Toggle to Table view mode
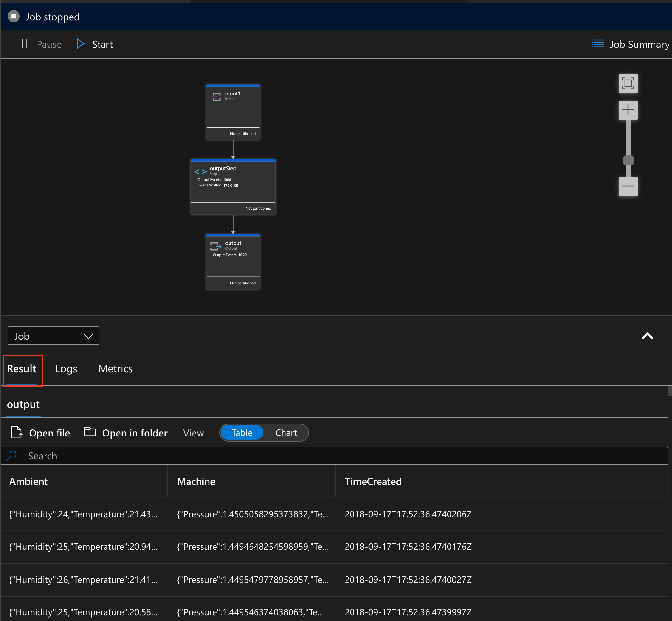This screenshot has width=672, height=621. click(x=243, y=432)
